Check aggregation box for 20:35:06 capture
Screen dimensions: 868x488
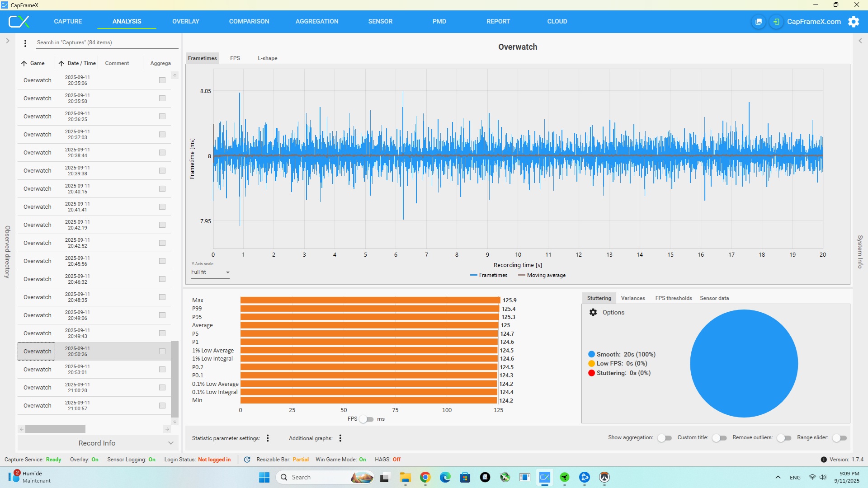coord(162,80)
